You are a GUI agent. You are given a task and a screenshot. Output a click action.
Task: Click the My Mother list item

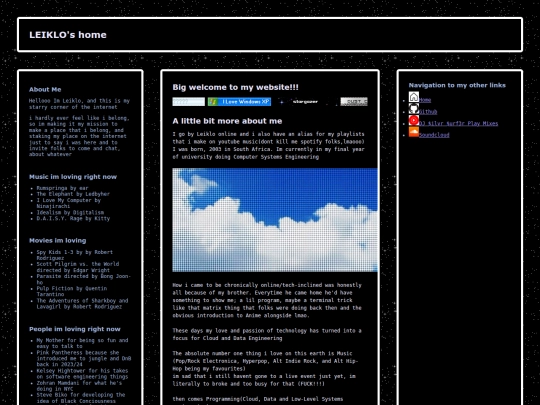point(82,343)
